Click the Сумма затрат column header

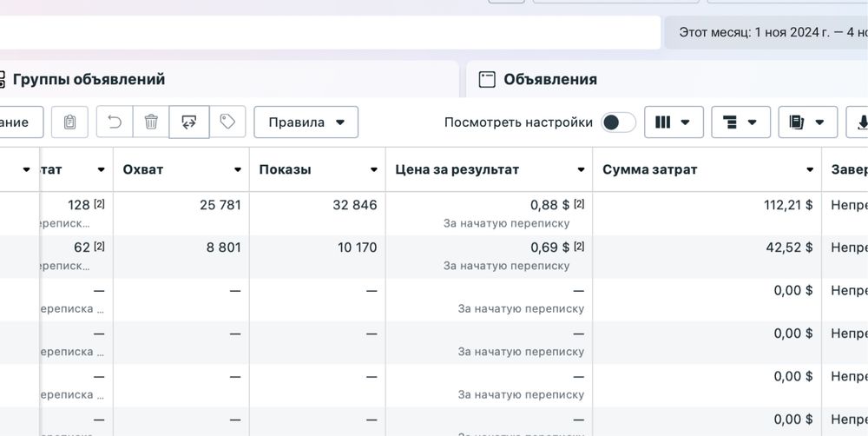pos(650,169)
